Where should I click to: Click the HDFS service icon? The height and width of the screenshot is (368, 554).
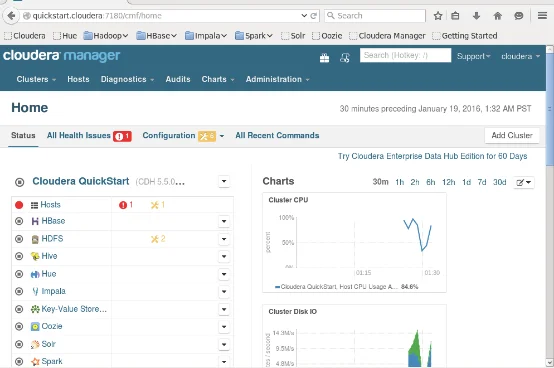pos(35,239)
